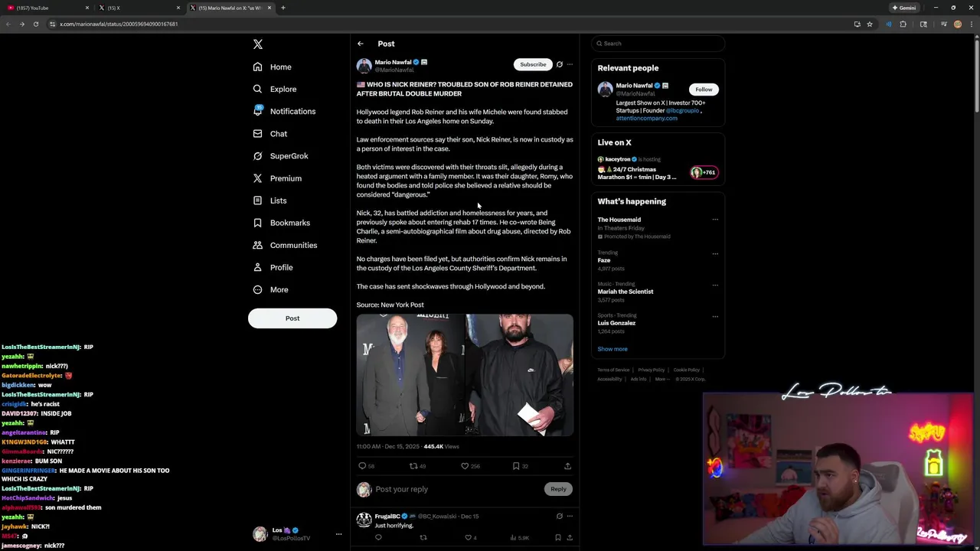Subscribe to Mario Nawfal
This screenshot has width=980, height=551.
(533, 64)
